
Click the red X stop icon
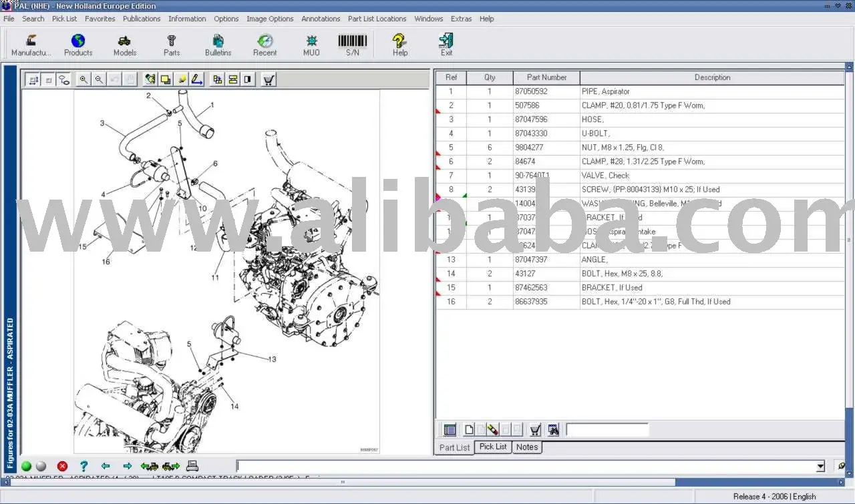pos(62,466)
